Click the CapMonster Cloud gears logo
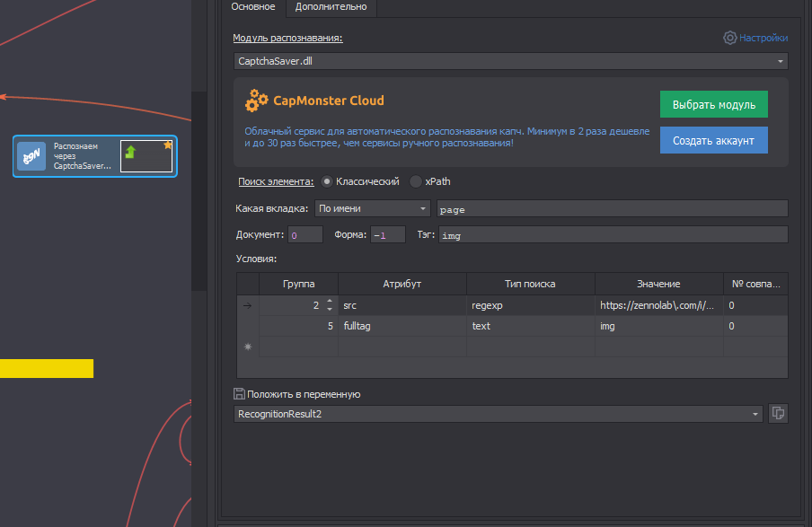 click(256, 101)
